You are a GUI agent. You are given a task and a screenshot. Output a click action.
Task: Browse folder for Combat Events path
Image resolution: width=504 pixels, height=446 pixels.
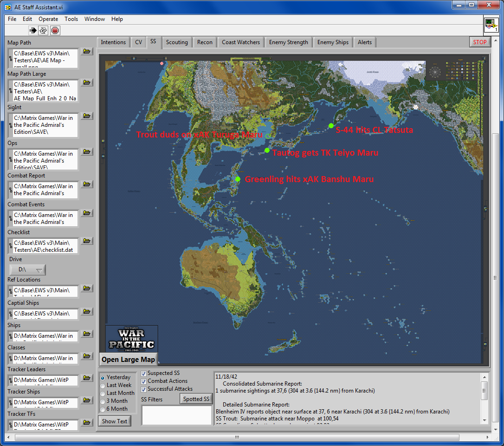87,213
